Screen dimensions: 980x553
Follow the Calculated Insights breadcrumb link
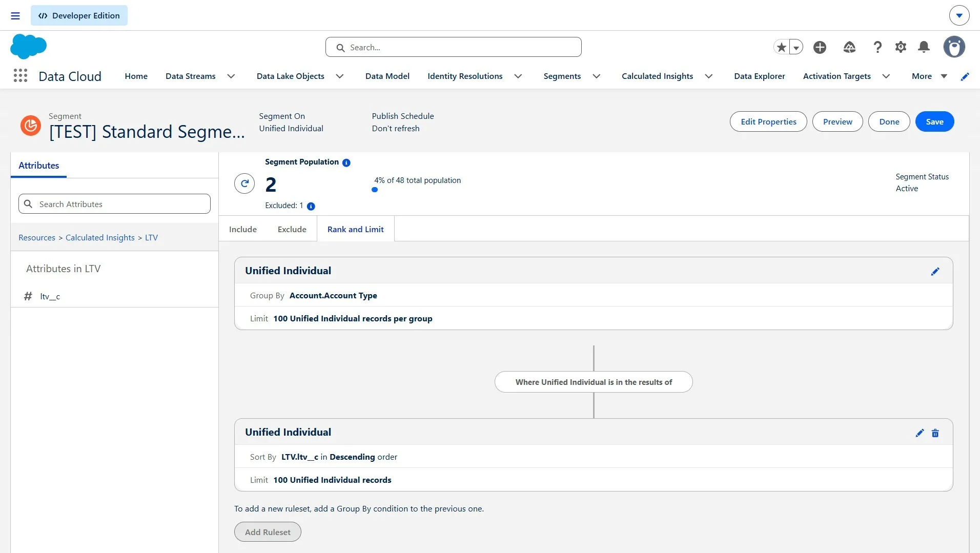point(100,238)
